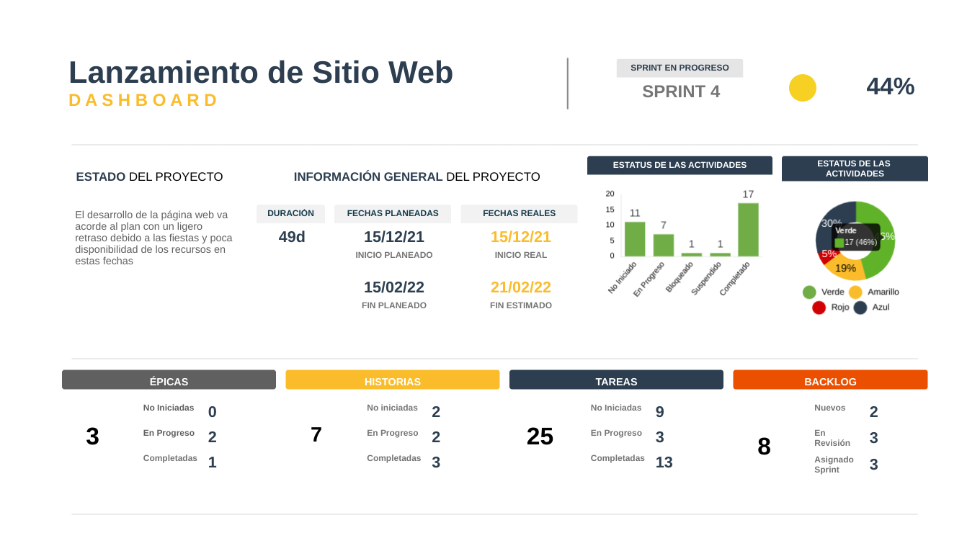
Task: Click the No Iniciado bar in the chart
Action: (x=634, y=238)
